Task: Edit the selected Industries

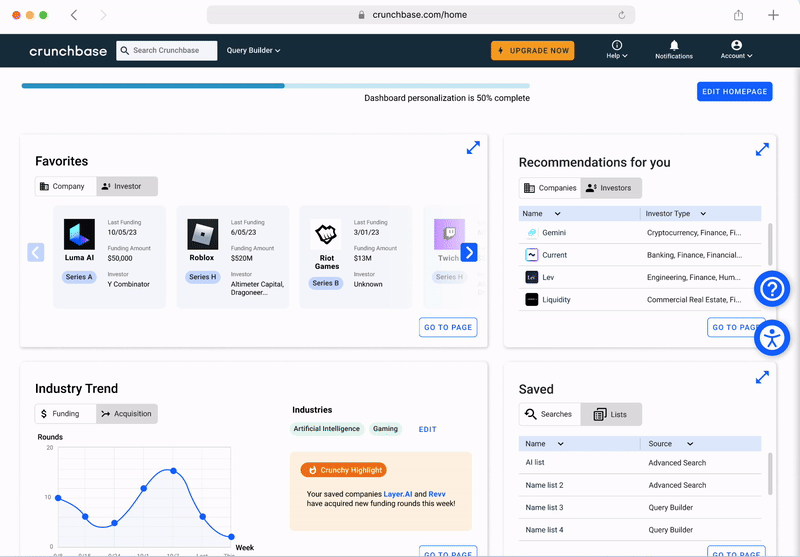Action: tap(428, 429)
